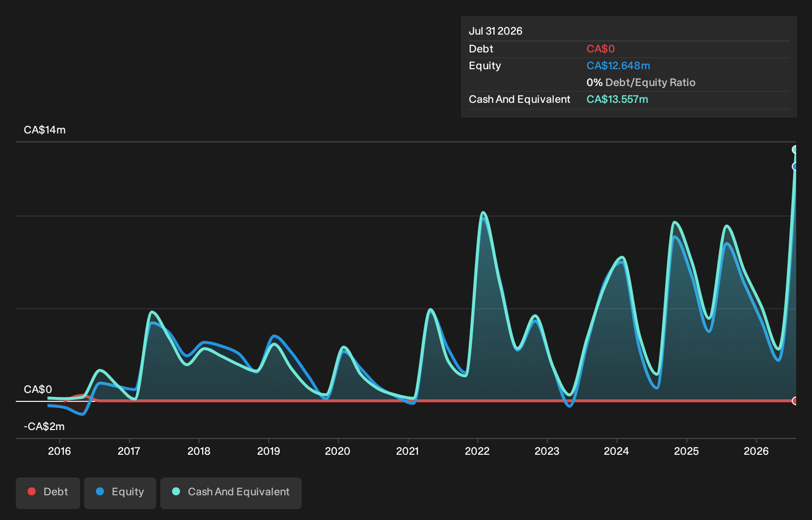
Task: Click the 2019 x-axis label
Action: 269,451
